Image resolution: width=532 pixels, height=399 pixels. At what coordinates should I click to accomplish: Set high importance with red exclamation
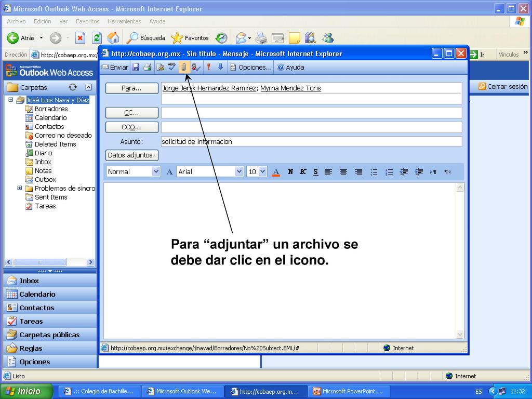point(209,67)
